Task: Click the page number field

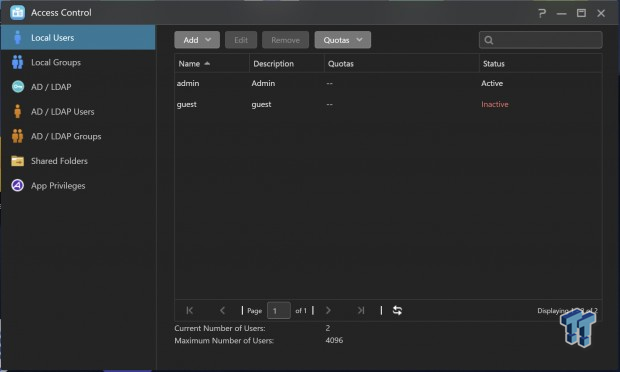Action: pyautogui.click(x=279, y=310)
